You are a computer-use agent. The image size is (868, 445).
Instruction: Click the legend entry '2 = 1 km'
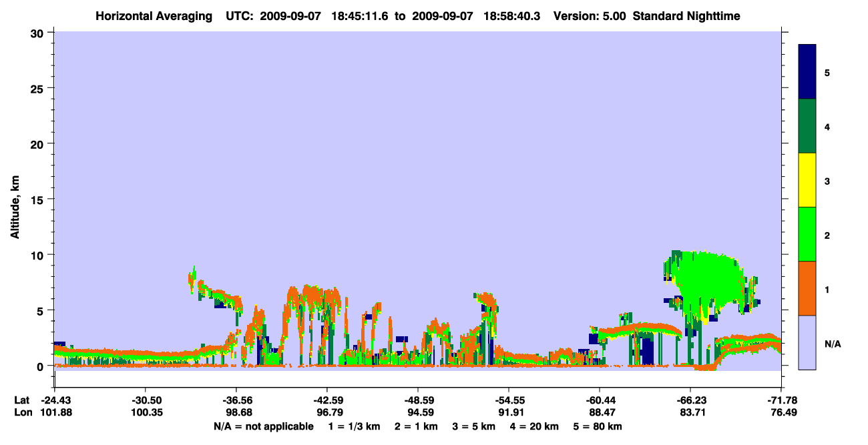[416, 426]
